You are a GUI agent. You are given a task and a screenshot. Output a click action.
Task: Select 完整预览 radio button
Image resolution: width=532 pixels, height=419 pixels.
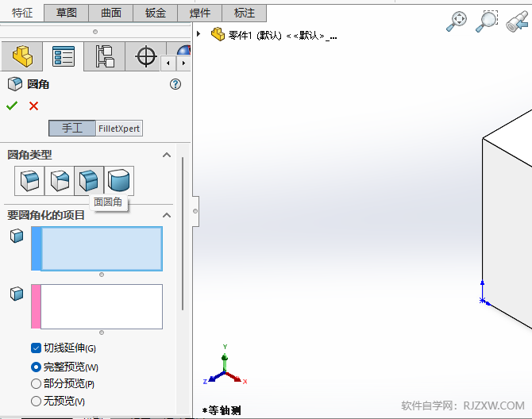point(36,367)
